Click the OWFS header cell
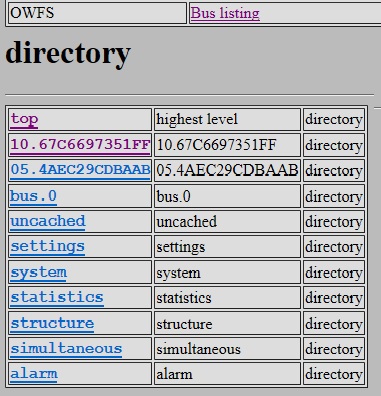 (97, 13)
